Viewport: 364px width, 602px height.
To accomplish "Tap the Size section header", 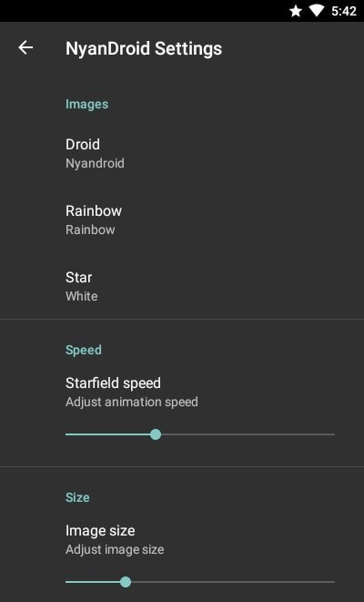I will tap(77, 497).
